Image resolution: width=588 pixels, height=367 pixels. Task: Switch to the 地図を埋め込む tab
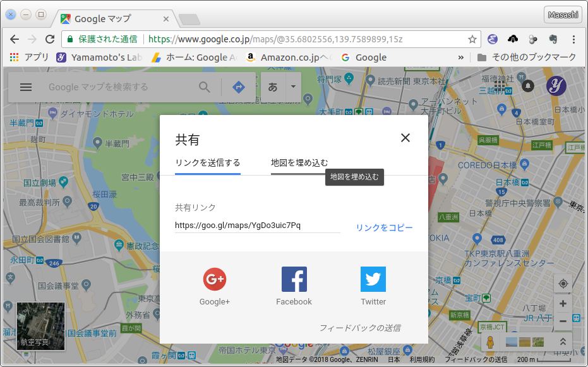[x=299, y=163]
